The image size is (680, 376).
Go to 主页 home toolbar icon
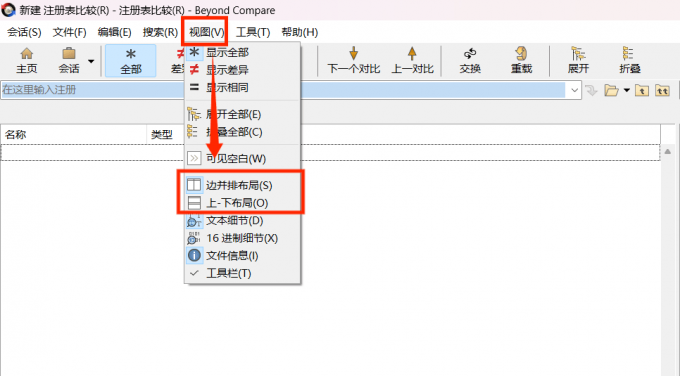pyautogui.click(x=26, y=61)
